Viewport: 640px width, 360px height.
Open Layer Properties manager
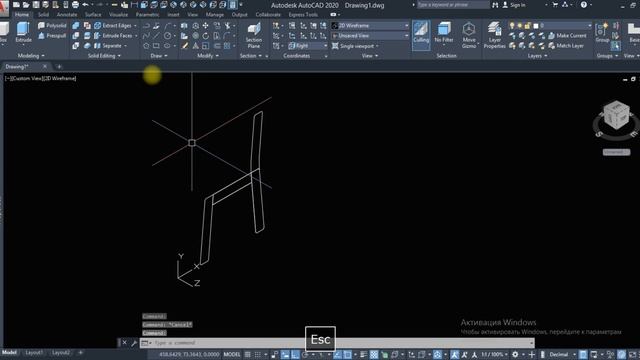pyautogui.click(x=494, y=35)
